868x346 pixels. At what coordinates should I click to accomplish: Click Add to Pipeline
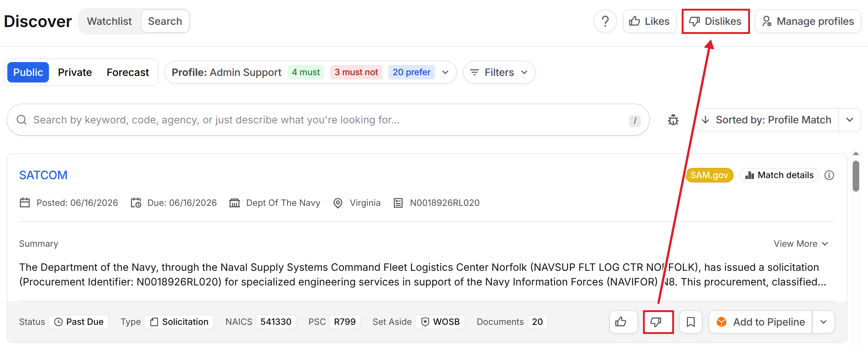coord(761,322)
